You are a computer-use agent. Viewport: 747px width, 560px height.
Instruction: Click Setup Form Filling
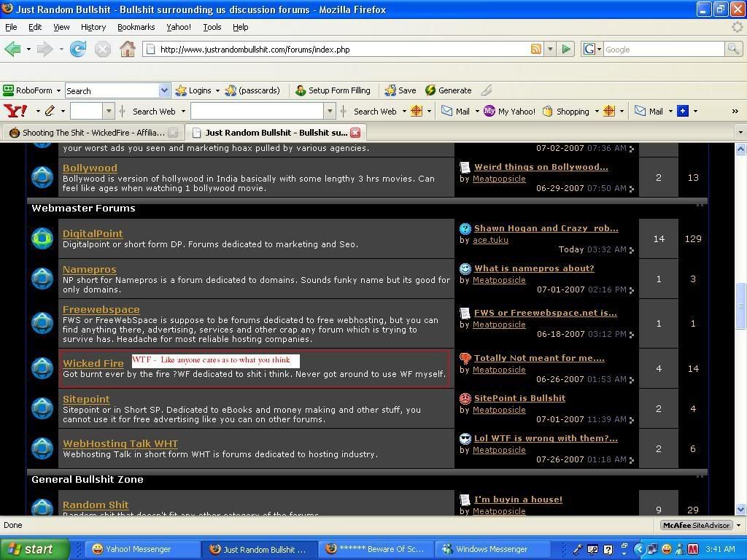point(333,90)
